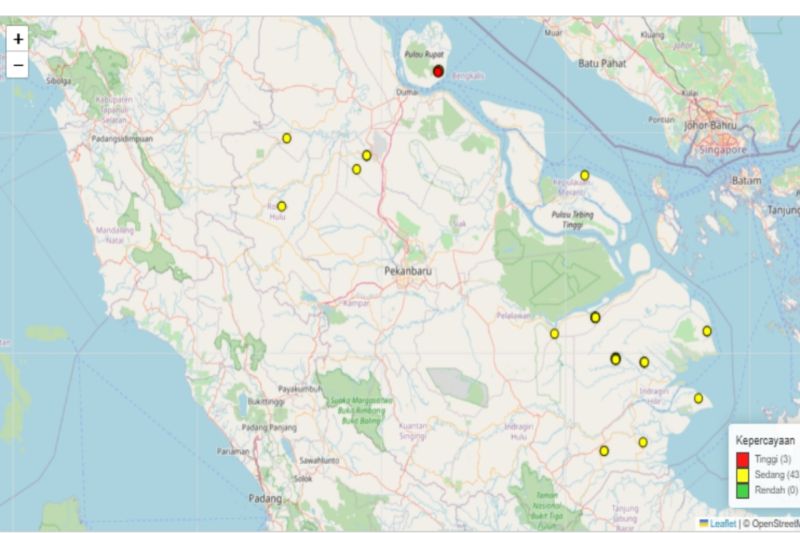Click the yellow marker near Rokan Hulu label
This screenshot has height=533, width=800.
click(x=282, y=206)
